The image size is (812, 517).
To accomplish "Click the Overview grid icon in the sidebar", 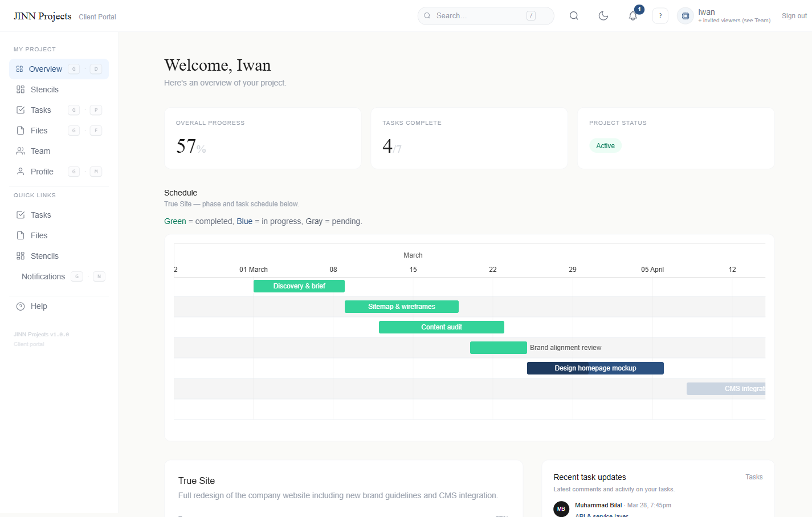I will tap(19, 69).
